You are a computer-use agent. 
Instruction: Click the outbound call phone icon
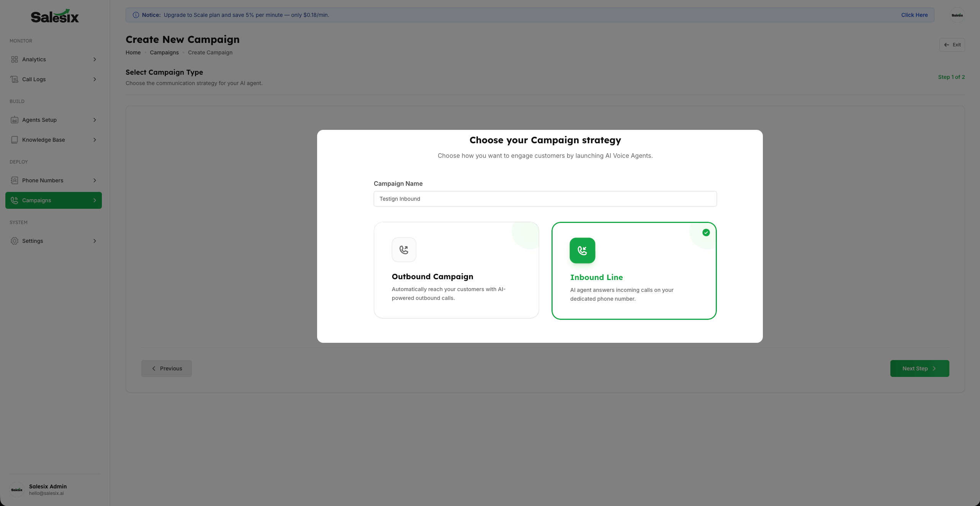(x=404, y=250)
